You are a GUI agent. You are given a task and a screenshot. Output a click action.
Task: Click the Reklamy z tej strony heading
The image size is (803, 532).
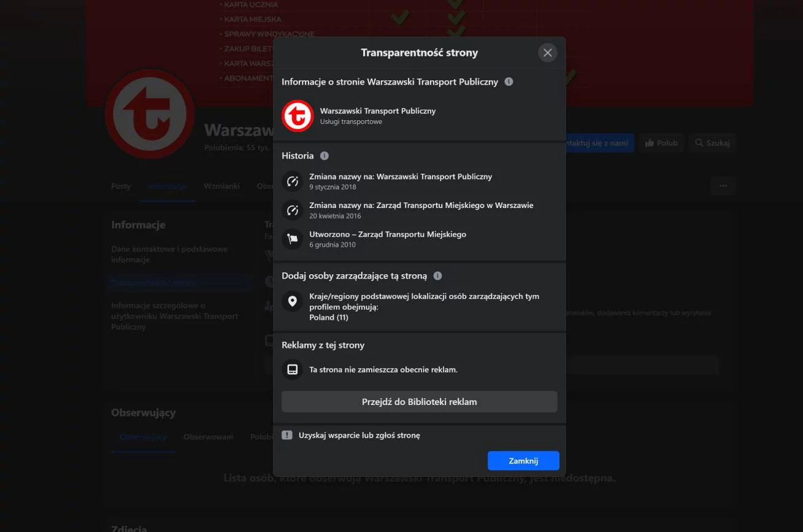(x=323, y=345)
